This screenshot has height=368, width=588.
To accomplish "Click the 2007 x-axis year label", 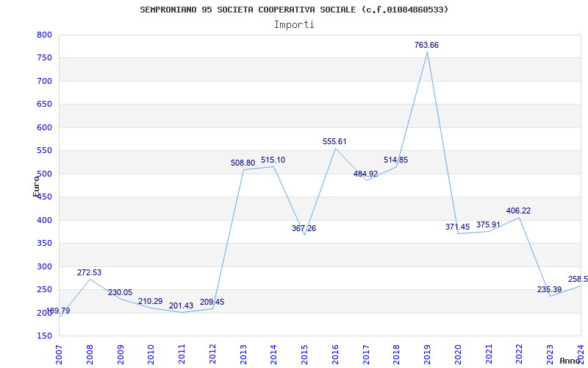I will pyautogui.click(x=60, y=355).
